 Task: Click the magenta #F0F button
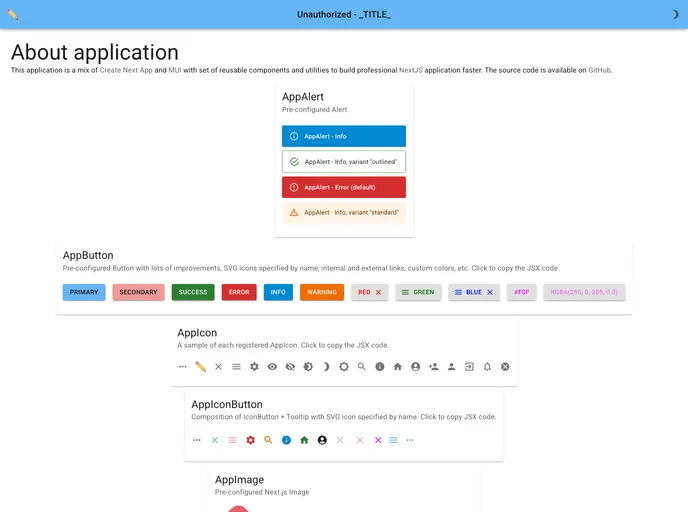[521, 292]
